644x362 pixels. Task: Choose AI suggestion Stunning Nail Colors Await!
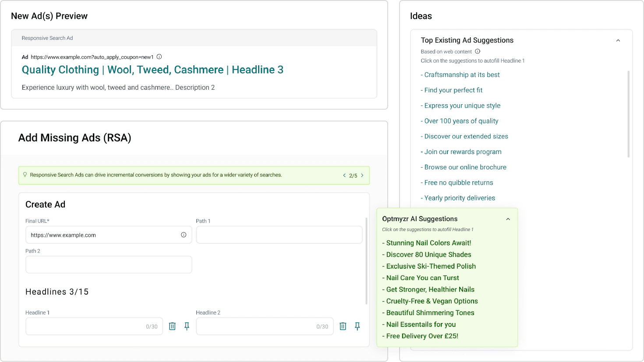coord(427,243)
